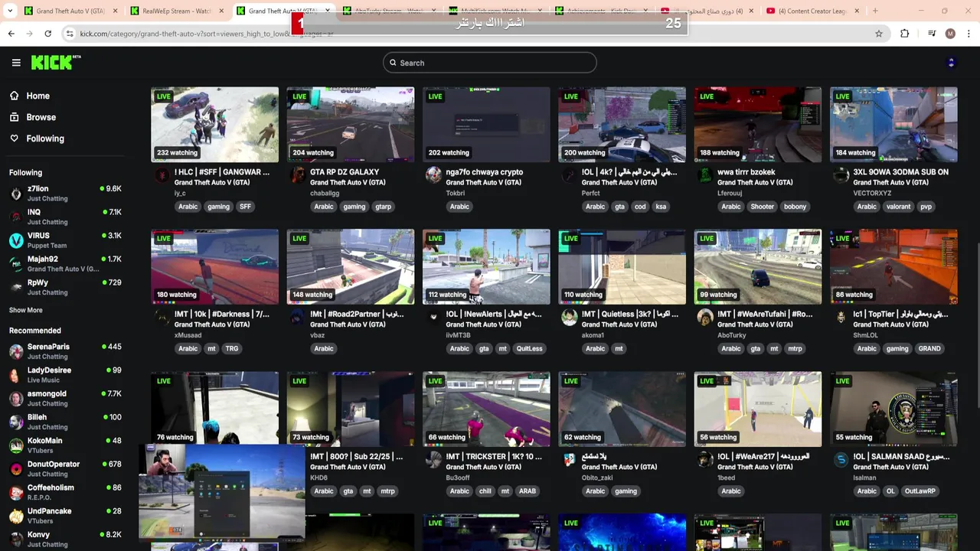Open the nga7fo chwaya crypto thumbnail
Screen dimensions: 980x551
coord(486,124)
